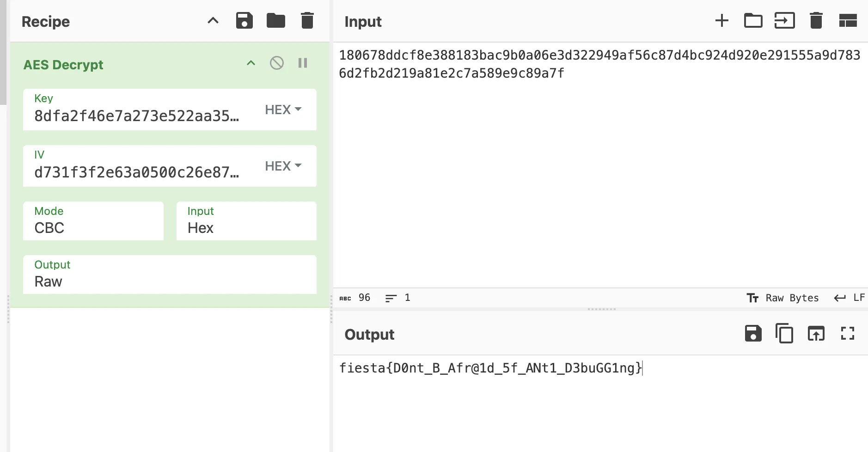
Task: Add a new input tab
Action: (721, 21)
